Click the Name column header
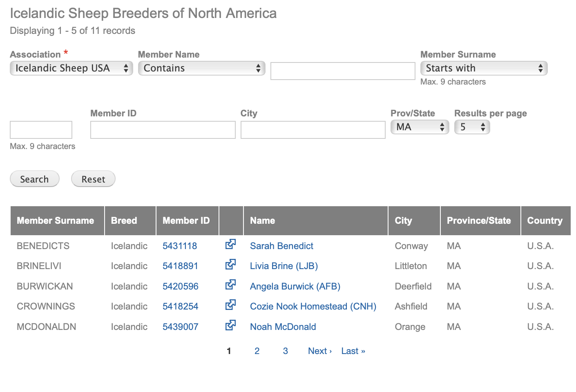Viewport: 576px width, 392px height. point(315,220)
